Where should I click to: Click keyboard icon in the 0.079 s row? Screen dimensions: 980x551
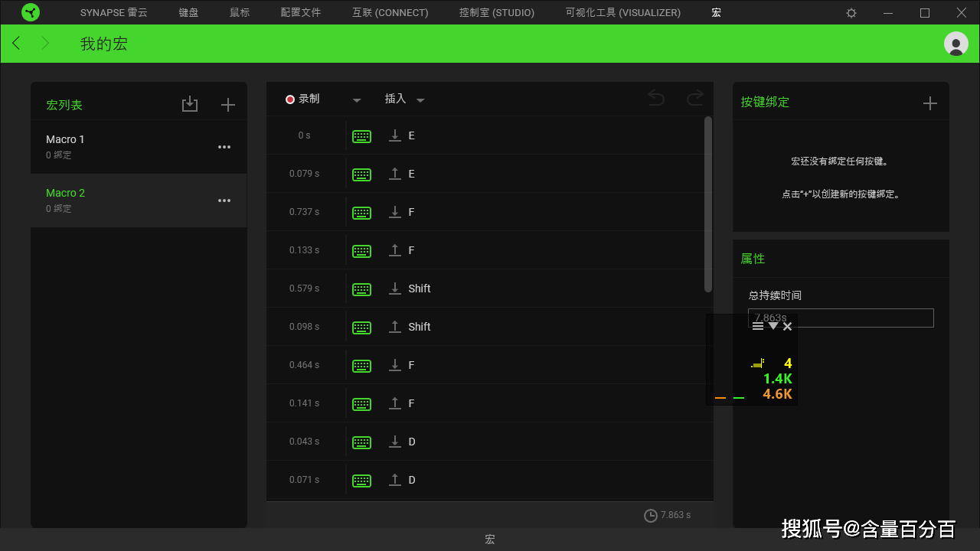361,174
